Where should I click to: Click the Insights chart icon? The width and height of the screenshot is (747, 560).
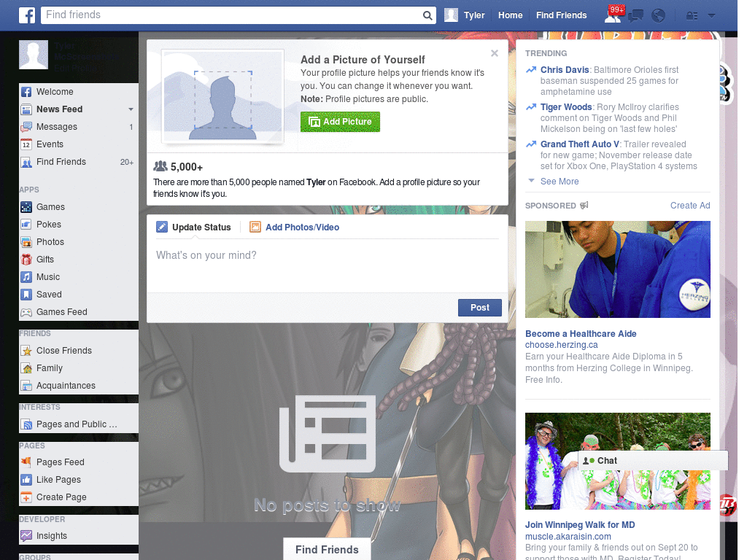coord(26,536)
